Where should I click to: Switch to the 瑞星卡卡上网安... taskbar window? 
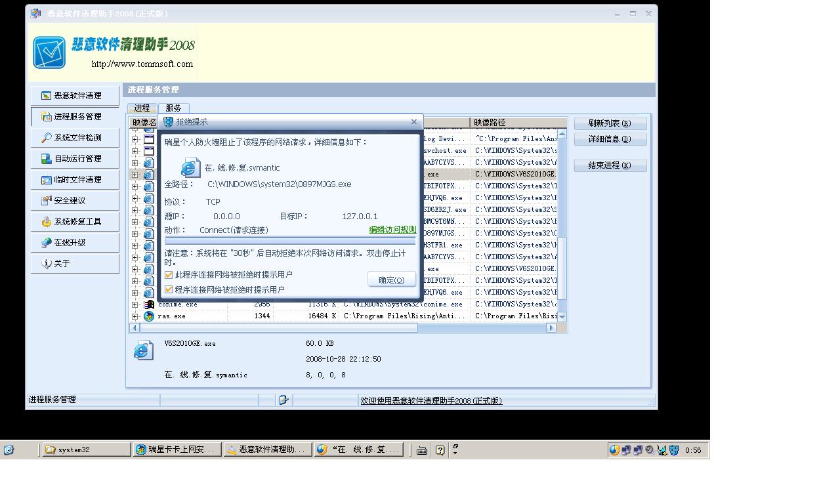coord(177,450)
